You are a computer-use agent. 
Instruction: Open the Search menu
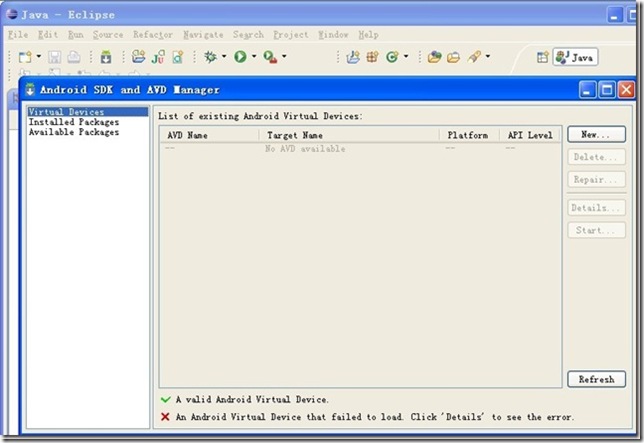[248, 35]
